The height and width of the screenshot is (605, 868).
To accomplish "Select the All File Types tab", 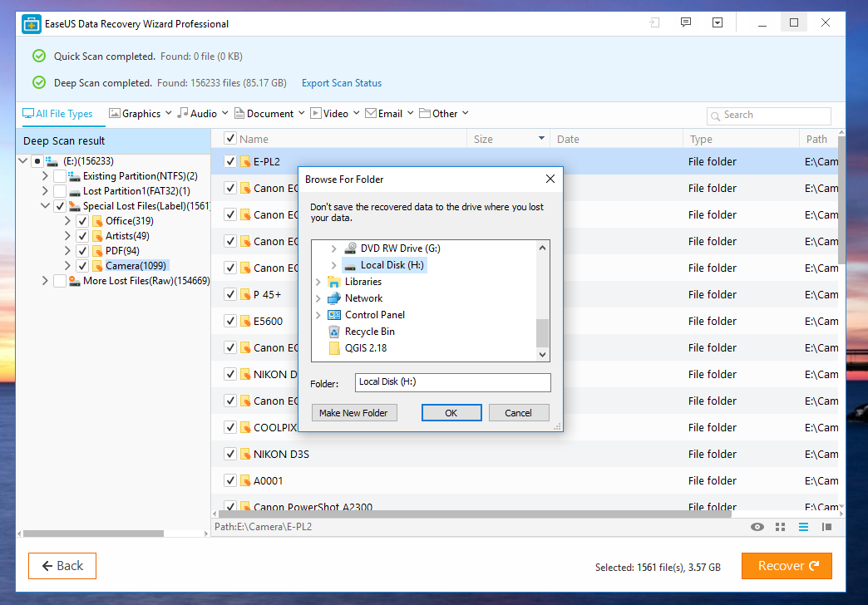I will [57, 114].
